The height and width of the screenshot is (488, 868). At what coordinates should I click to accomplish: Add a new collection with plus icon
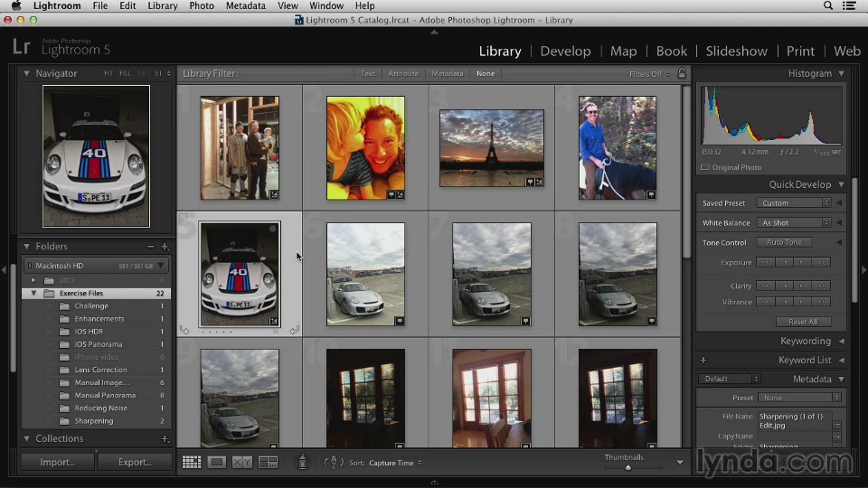(165, 439)
